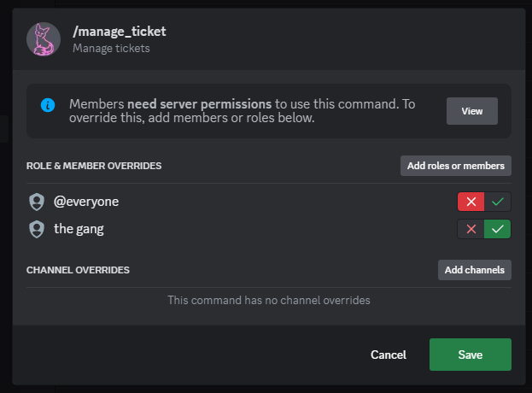
Task: Click the pink fox bot avatar
Action: tap(44, 39)
